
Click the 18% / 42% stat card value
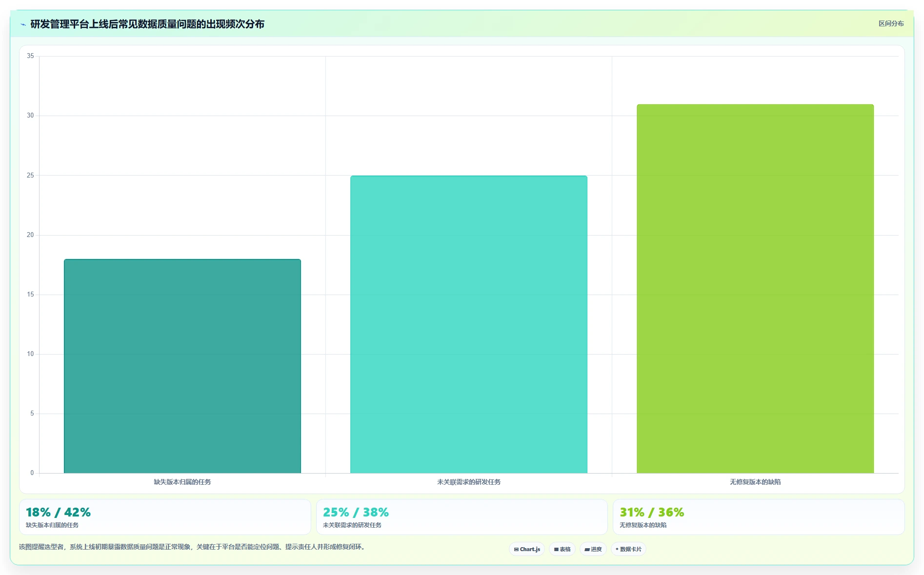click(58, 512)
